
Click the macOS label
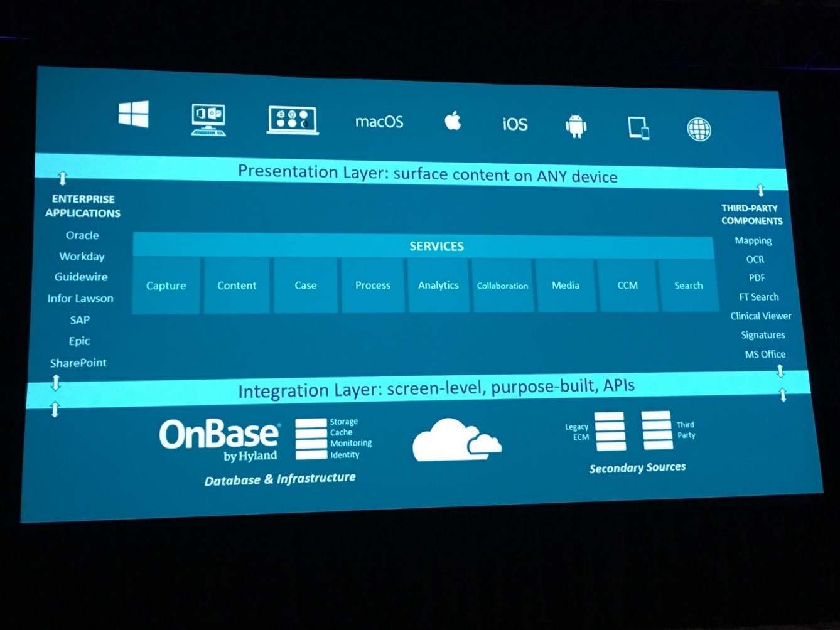tap(379, 121)
